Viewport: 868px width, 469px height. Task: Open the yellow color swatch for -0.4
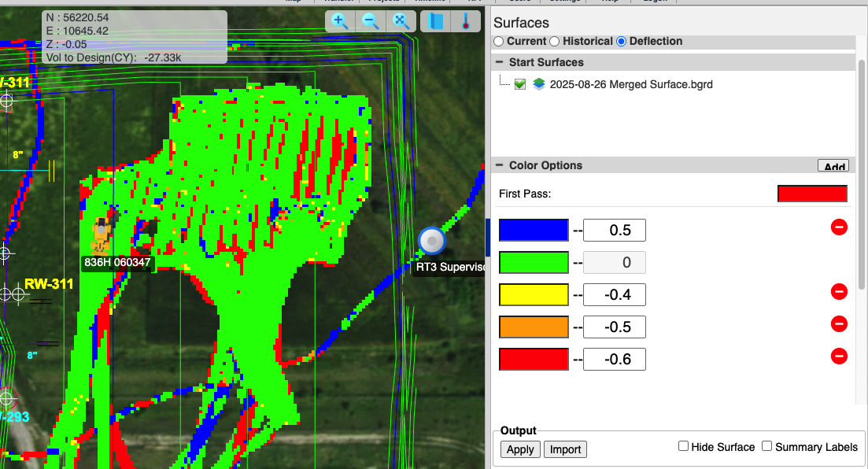point(534,294)
